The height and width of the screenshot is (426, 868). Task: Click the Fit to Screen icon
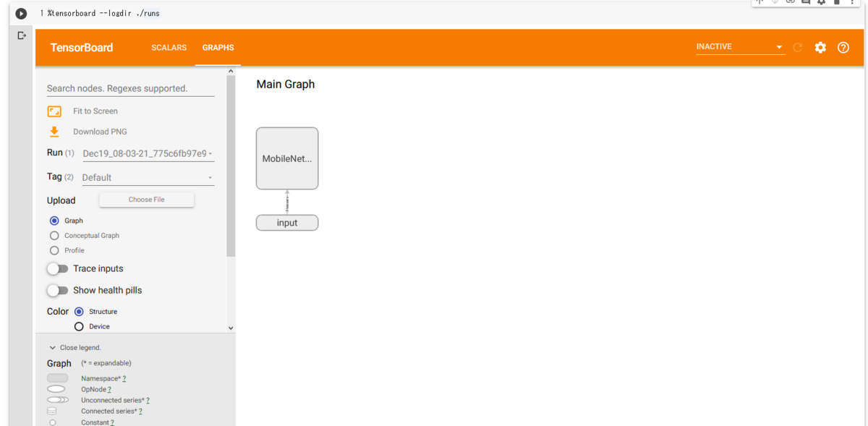pos(54,111)
